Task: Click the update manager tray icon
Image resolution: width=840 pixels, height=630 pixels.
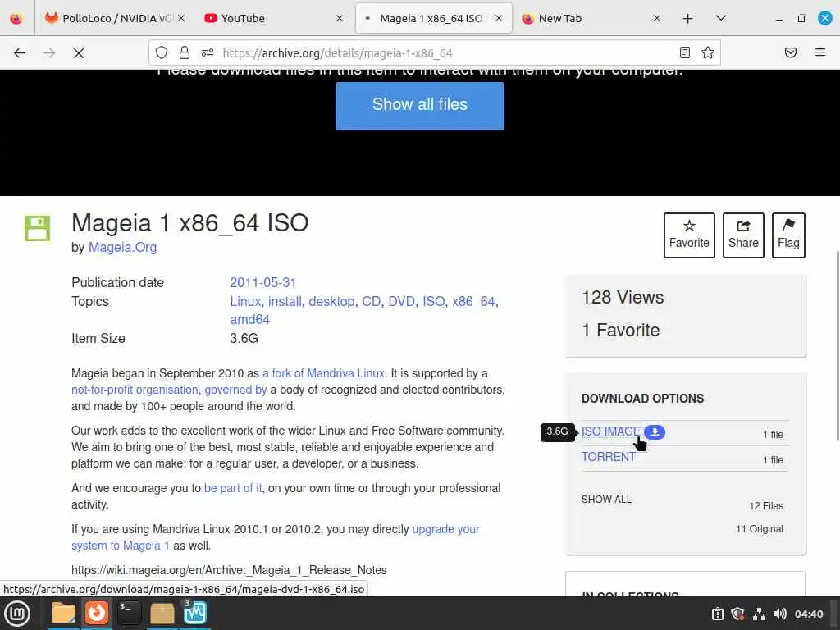Action: click(x=718, y=614)
